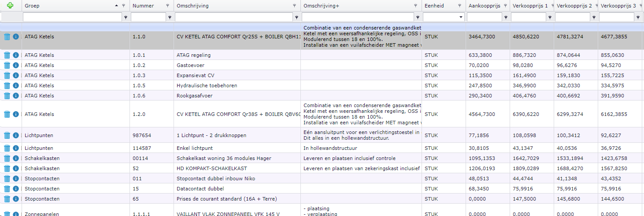Focus the Groep filter text box
Image resolution: width=644 pixels, height=216 pixels.
pyautogui.click(x=73, y=17)
